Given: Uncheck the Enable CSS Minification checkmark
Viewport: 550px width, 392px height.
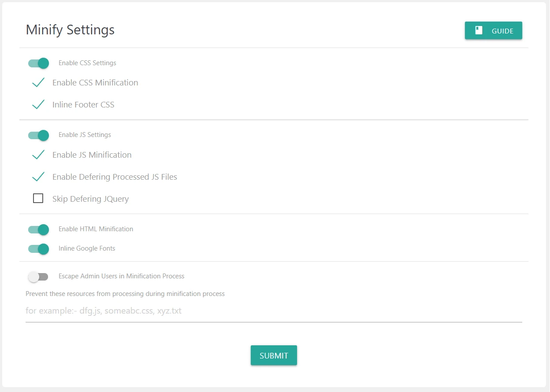Looking at the screenshot, I should tap(38, 83).
